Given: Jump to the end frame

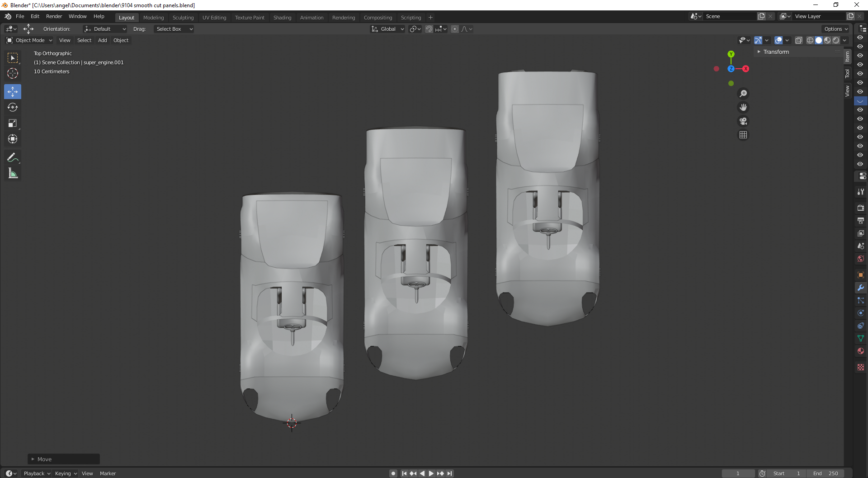Looking at the screenshot, I should coord(449,473).
